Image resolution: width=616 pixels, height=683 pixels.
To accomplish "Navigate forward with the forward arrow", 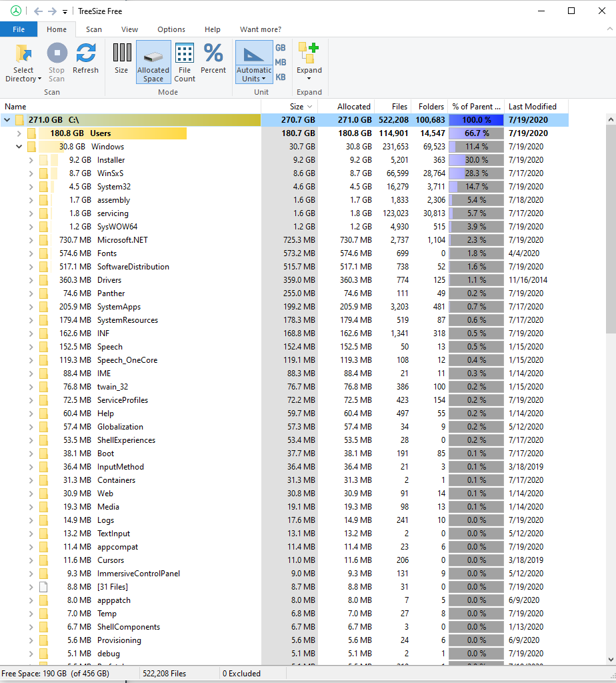I will tap(52, 11).
